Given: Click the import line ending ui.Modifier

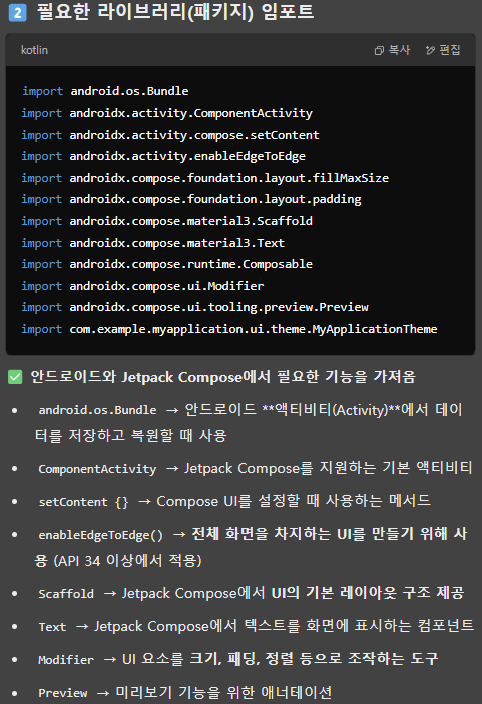Looking at the screenshot, I should [143, 286].
